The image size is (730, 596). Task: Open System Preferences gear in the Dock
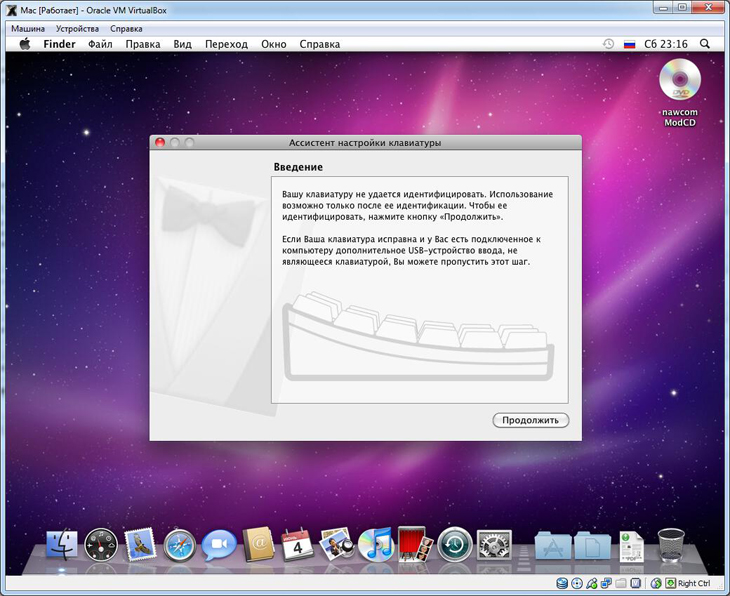(x=494, y=544)
